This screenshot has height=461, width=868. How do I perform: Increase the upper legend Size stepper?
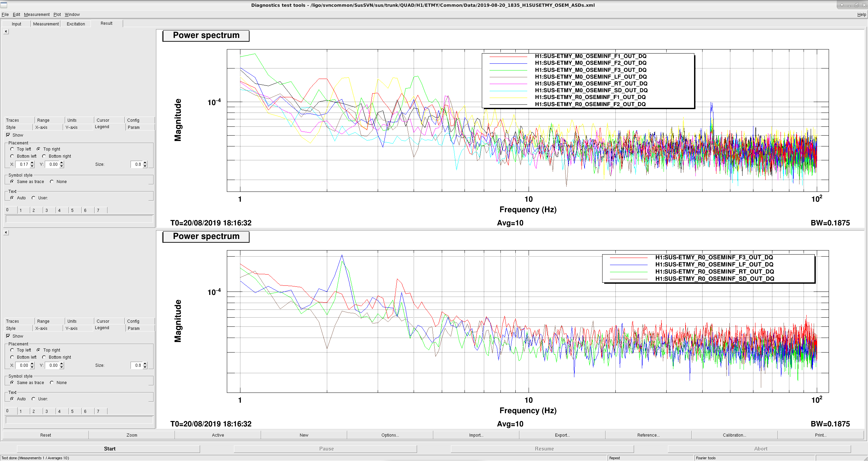(145, 163)
